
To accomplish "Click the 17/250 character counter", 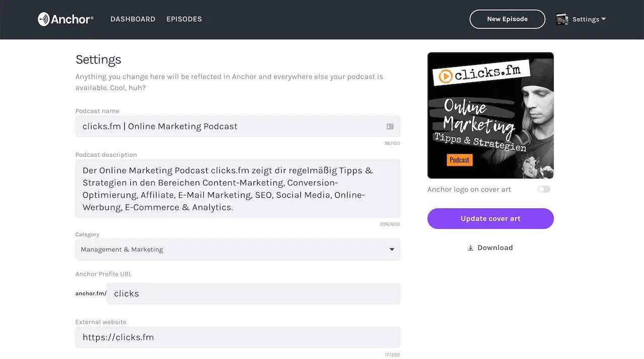I will pyautogui.click(x=392, y=355).
